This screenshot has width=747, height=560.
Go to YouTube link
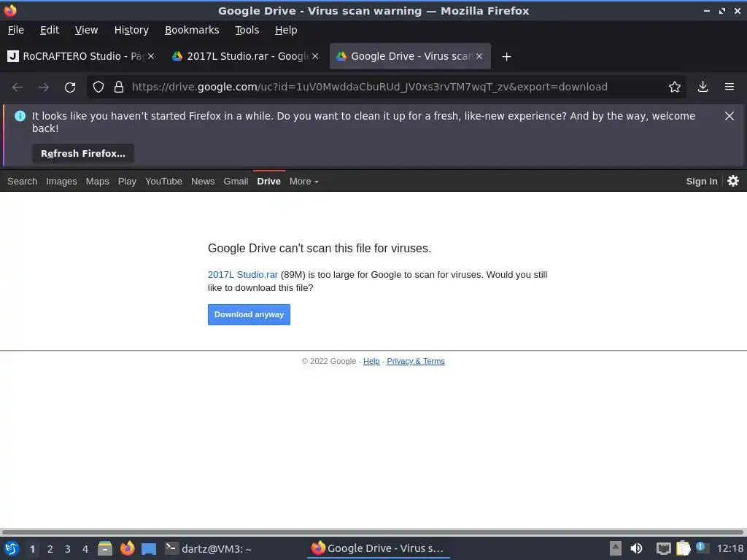click(163, 182)
